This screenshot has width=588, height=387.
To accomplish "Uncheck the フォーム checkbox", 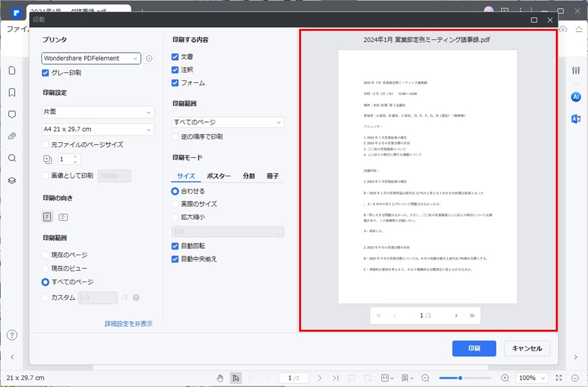I will point(175,83).
